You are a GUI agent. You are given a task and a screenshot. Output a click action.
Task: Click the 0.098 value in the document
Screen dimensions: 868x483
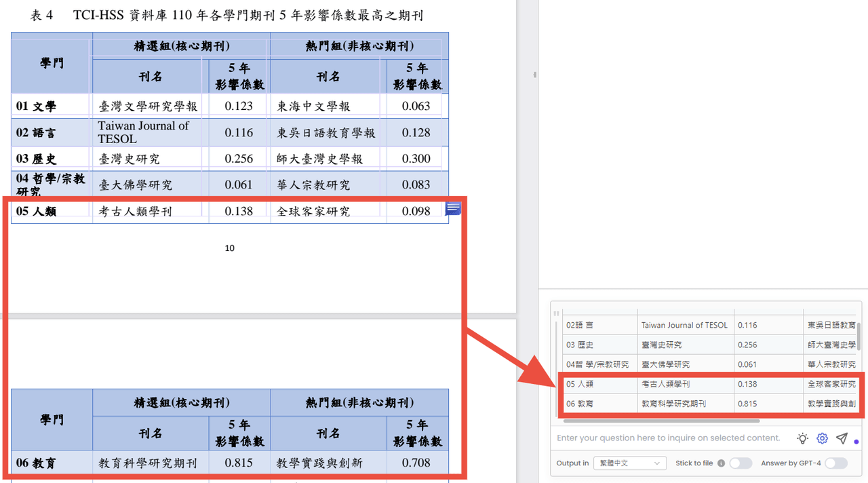[x=416, y=211]
